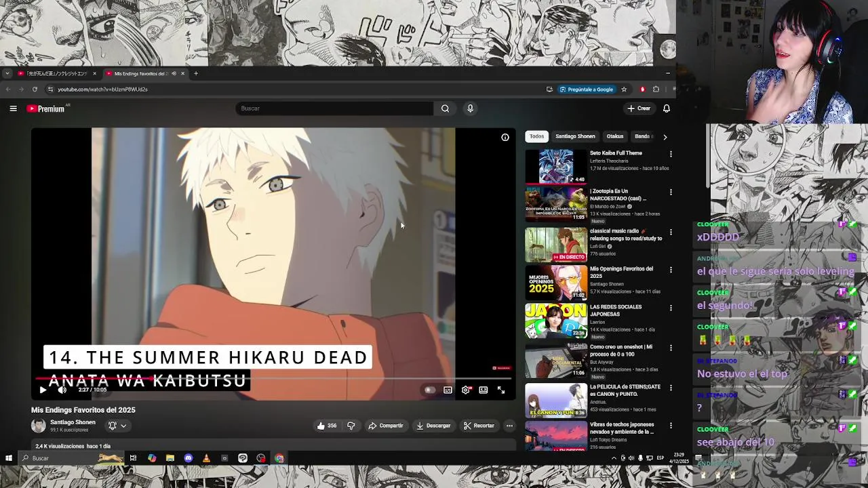Open the tab search dropdown arrow
Viewport: 868px width, 488px height.
[7, 73]
